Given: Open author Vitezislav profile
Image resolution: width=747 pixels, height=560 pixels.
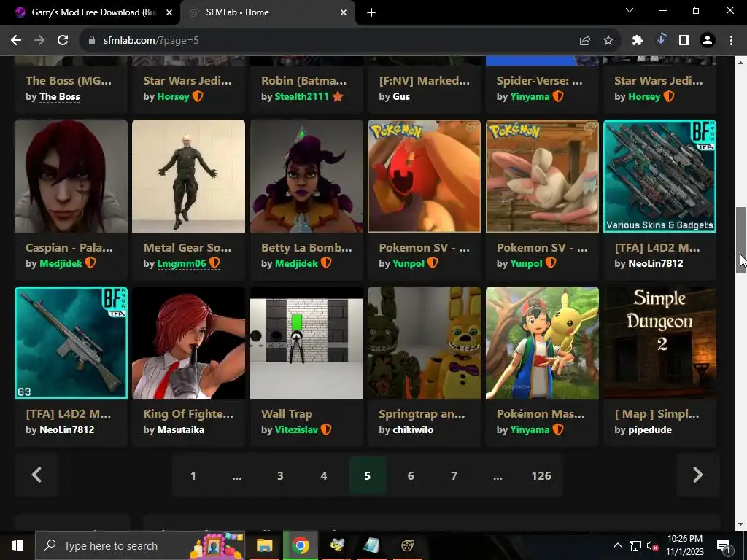Looking at the screenshot, I should [296, 429].
